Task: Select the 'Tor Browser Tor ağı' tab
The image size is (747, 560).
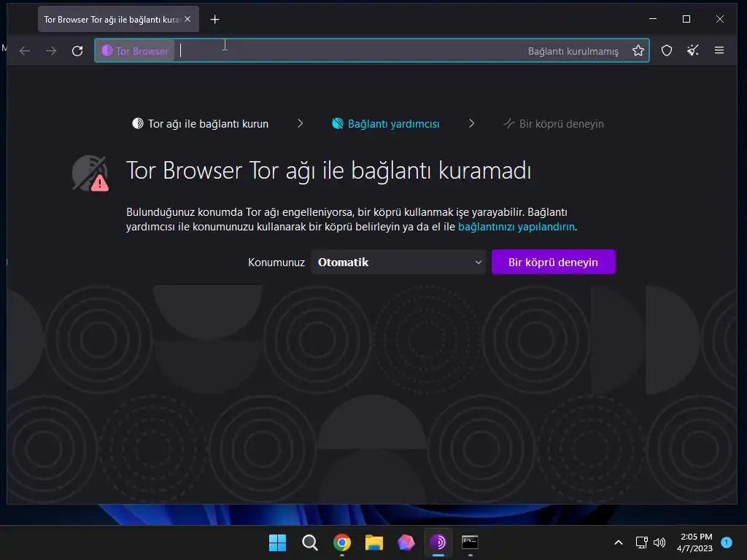Action: [118, 19]
